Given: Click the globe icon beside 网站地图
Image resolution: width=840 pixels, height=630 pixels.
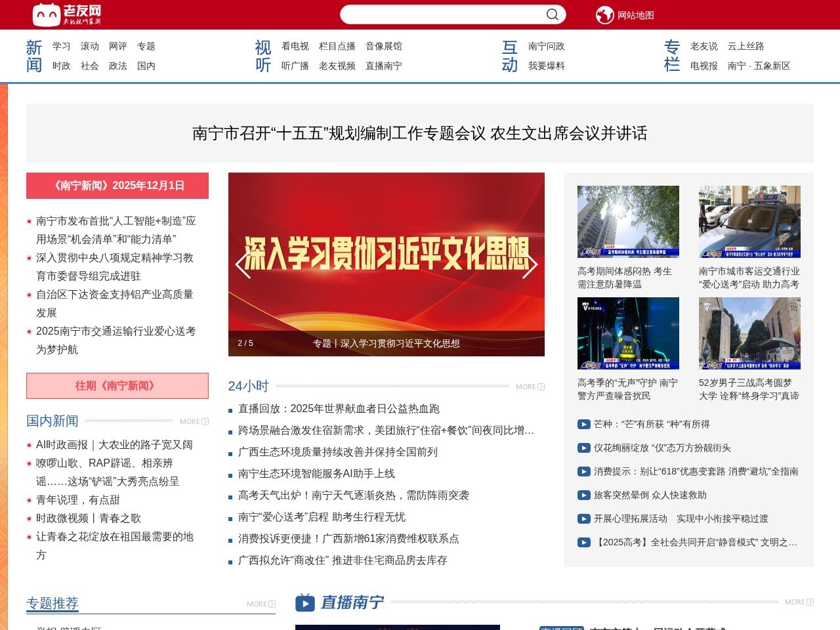Looking at the screenshot, I should (x=606, y=14).
